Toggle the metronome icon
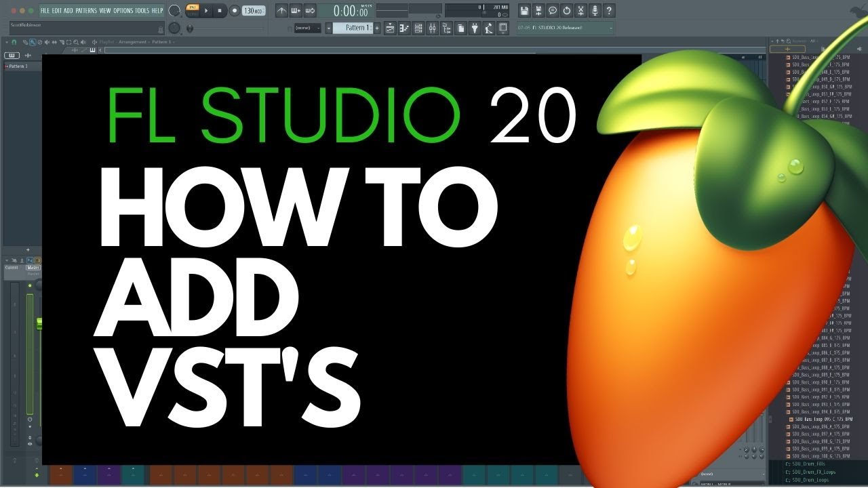This screenshot has width=868, height=488. pyautogui.click(x=282, y=11)
